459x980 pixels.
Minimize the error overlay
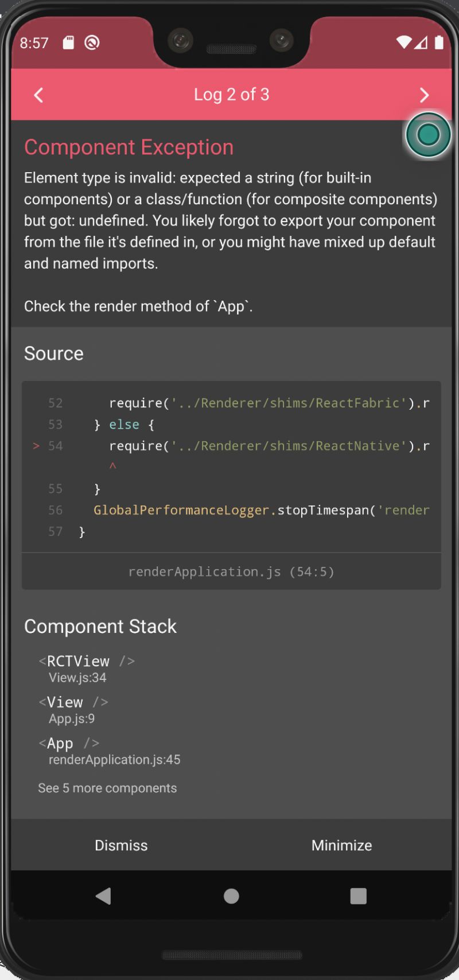click(341, 845)
